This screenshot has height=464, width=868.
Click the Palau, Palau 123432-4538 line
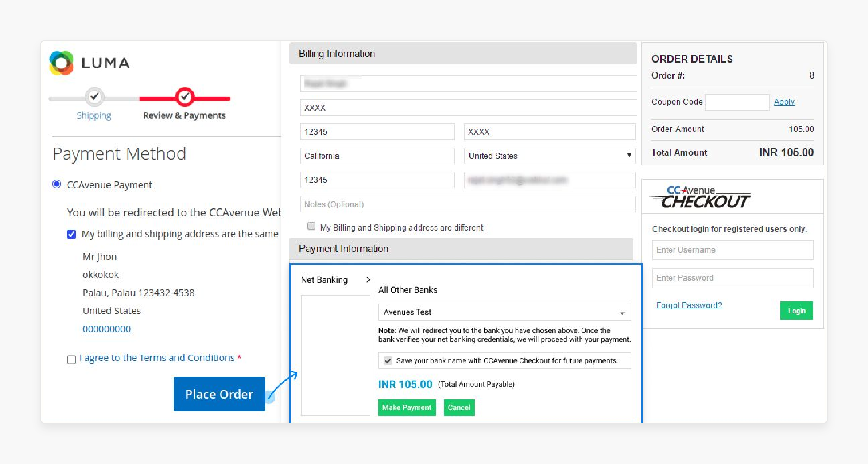click(138, 293)
